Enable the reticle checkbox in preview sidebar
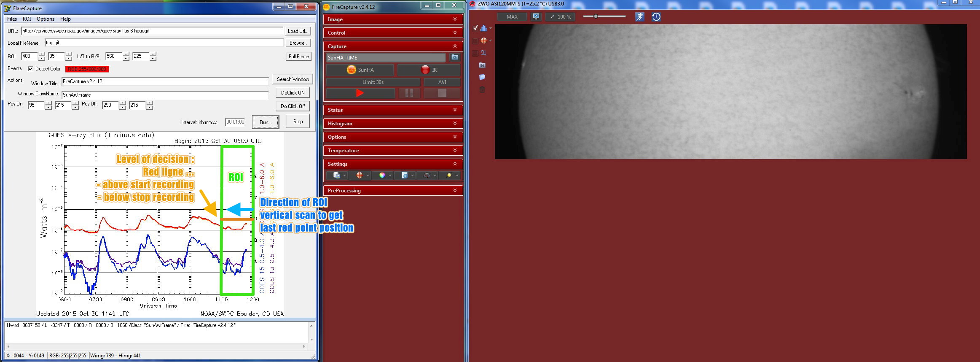This screenshot has height=362, width=980. [x=475, y=41]
